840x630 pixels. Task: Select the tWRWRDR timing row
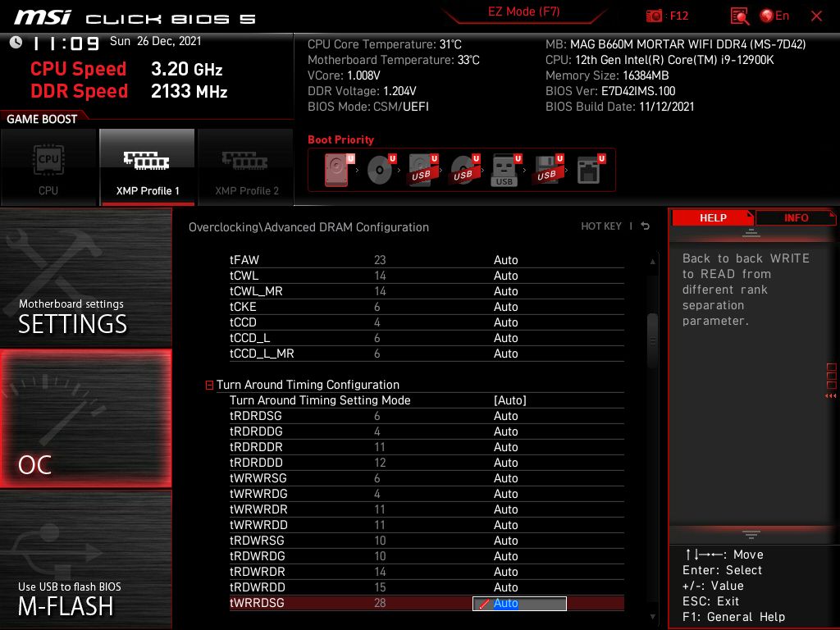tap(427, 509)
